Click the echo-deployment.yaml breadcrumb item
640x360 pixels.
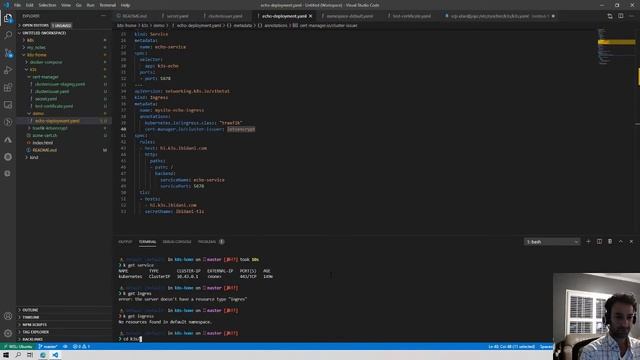tap(198, 25)
